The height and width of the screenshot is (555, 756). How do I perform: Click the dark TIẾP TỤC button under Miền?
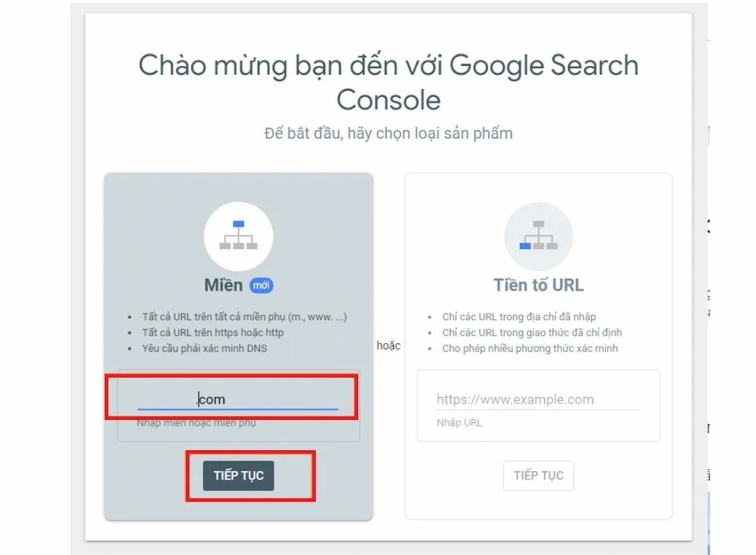238,476
